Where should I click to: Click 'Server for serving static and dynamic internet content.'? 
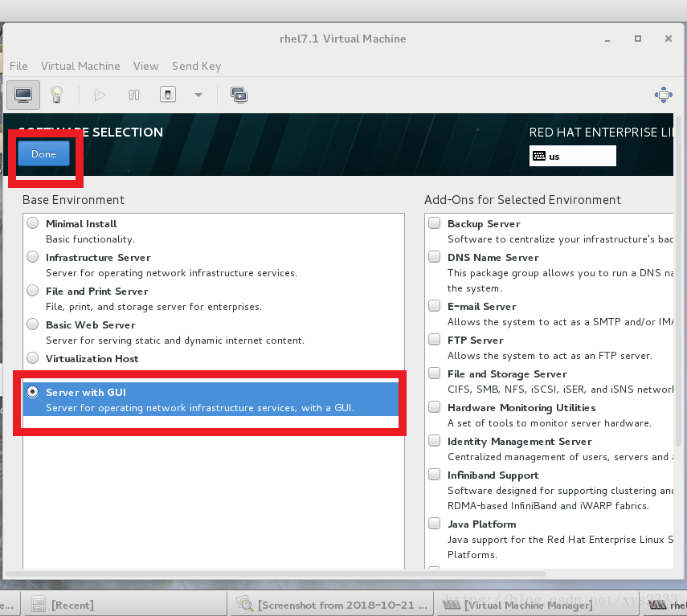[x=175, y=341]
